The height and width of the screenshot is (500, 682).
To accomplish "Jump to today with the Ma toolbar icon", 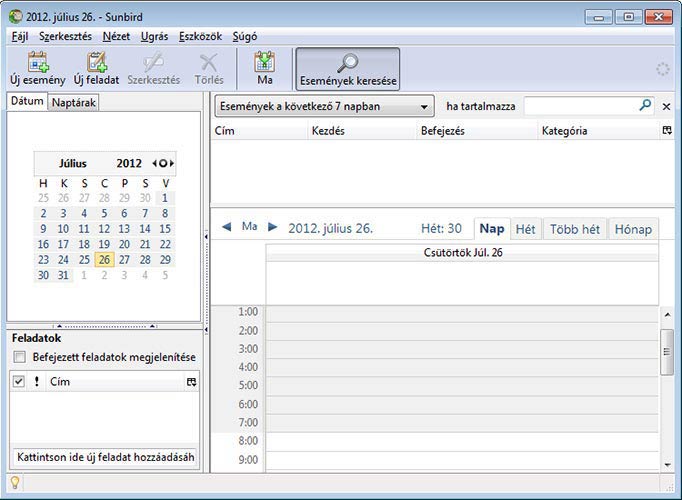I will tap(264, 69).
